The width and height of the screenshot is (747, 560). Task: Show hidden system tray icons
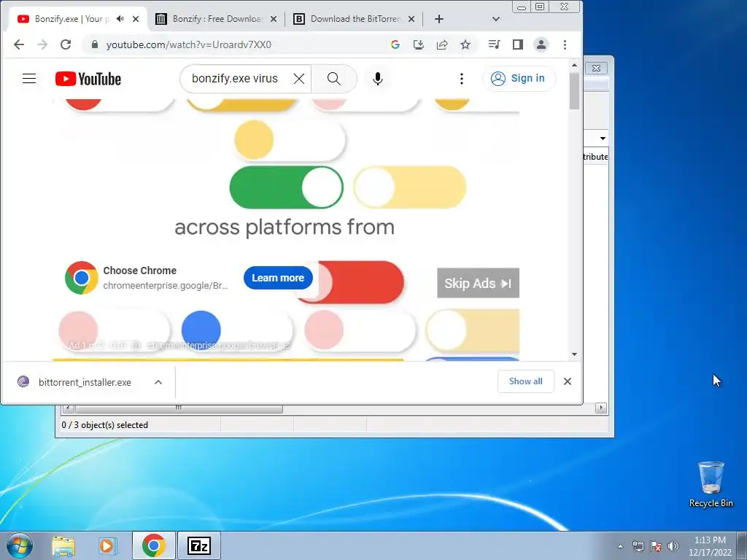[620, 546]
